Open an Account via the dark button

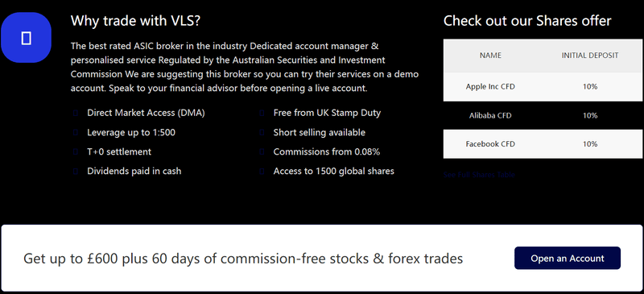[x=568, y=259]
